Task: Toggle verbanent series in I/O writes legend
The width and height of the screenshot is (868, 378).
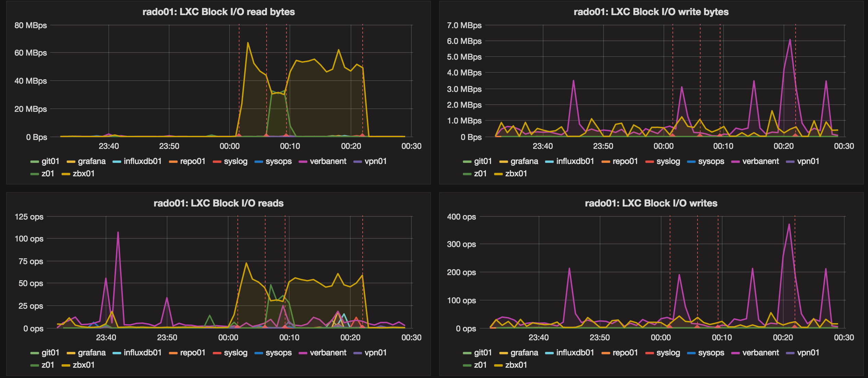Action: point(760,353)
